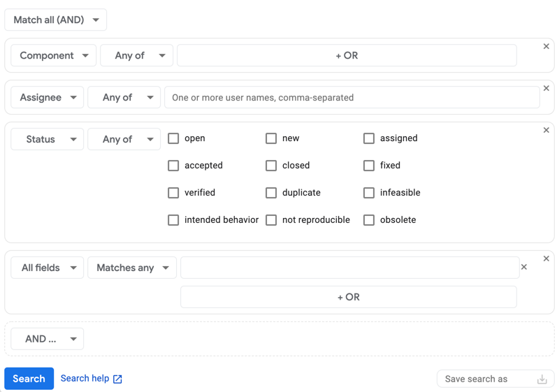Click the Search help external link icon
Screen dimensions: 557x392
tap(117, 379)
